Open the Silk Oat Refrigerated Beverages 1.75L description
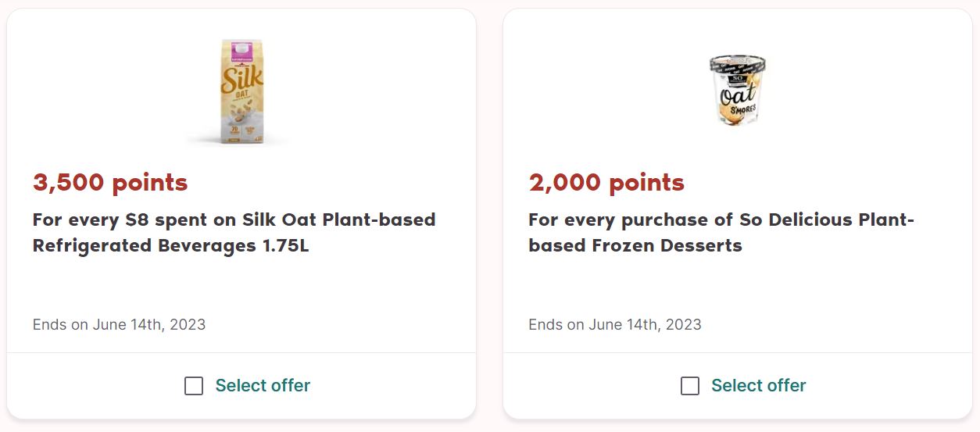This screenshot has height=432, width=980. pyautogui.click(x=234, y=233)
